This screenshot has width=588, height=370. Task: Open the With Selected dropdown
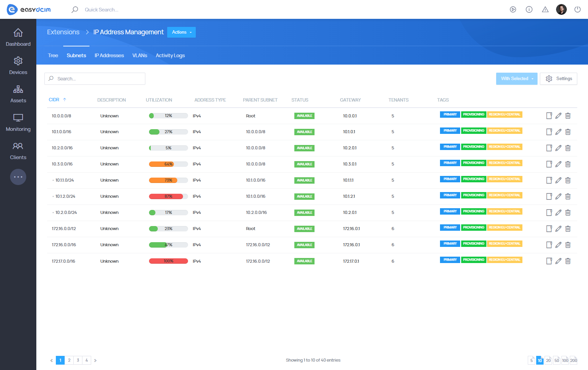point(516,79)
